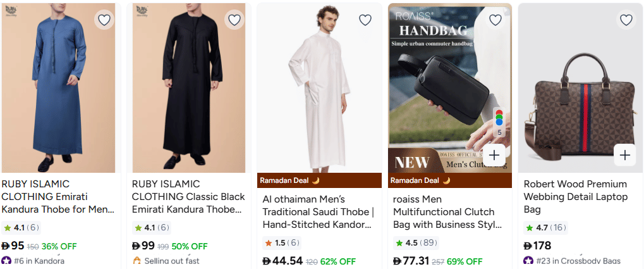Open RUBY ISLAMIC Emirati Kandura Thobe for Men
644x269 pixels.
coord(58,196)
